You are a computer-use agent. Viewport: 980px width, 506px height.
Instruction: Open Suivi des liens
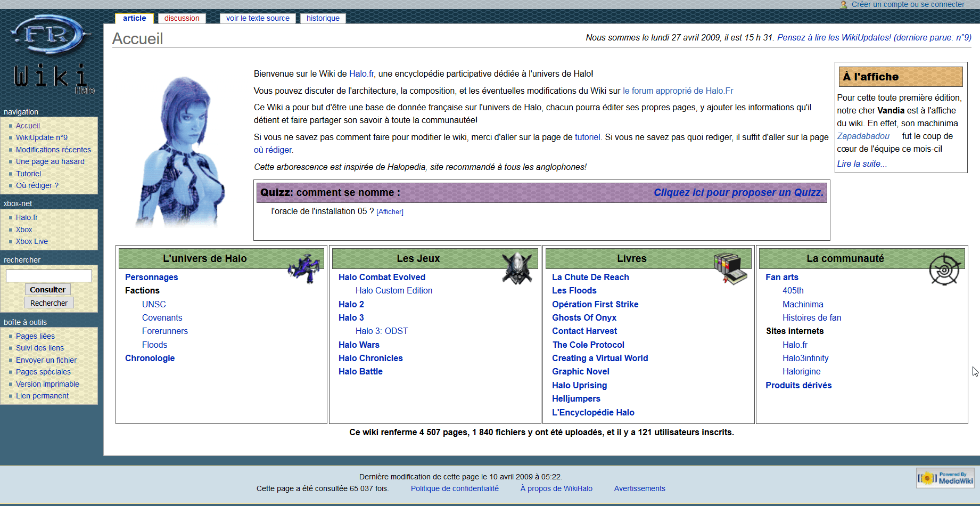click(40, 348)
